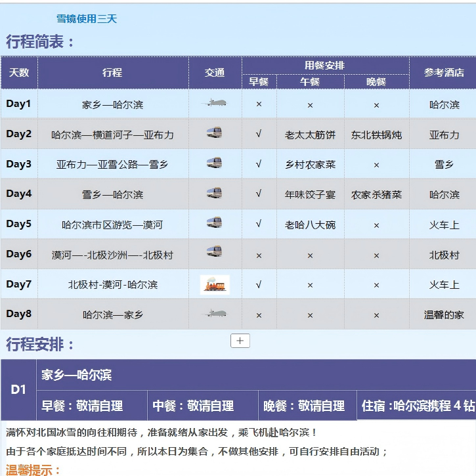This screenshot has width=476, height=476.
Task: Click the bus icon in the Day6 row
Action: (x=215, y=253)
